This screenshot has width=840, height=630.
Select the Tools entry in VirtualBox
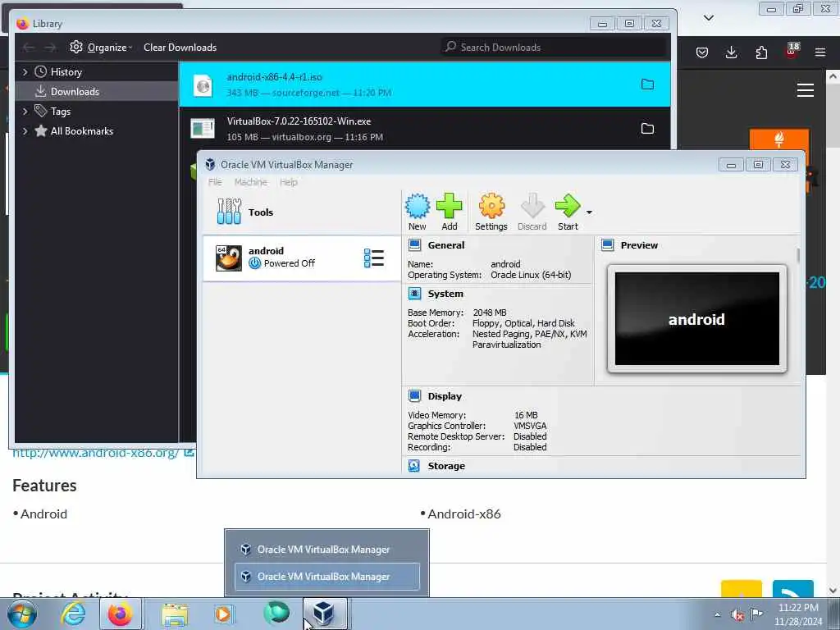click(302, 212)
